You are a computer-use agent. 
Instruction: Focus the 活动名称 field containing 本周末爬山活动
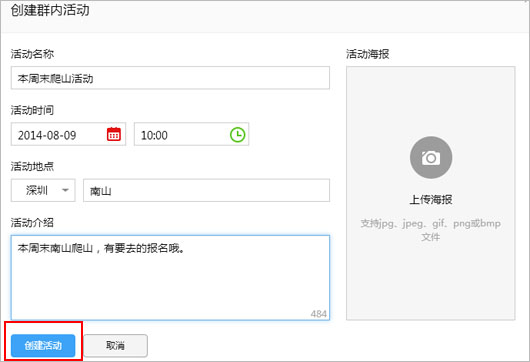pos(170,78)
